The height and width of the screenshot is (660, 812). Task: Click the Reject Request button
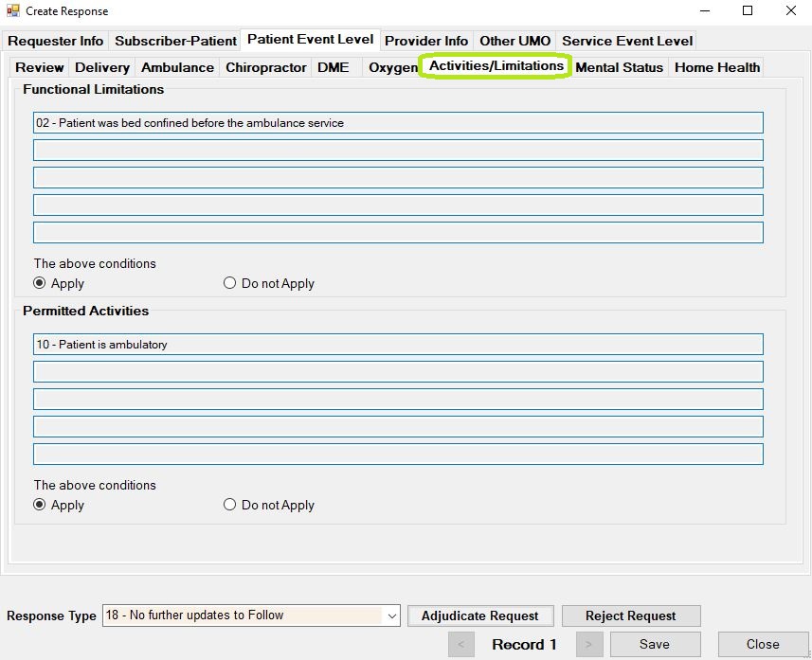click(x=631, y=616)
